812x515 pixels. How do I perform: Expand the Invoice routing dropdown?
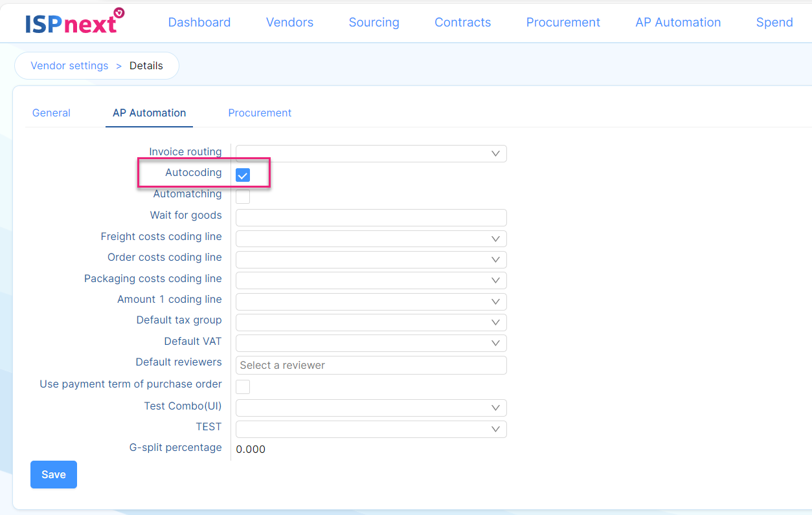click(x=371, y=153)
